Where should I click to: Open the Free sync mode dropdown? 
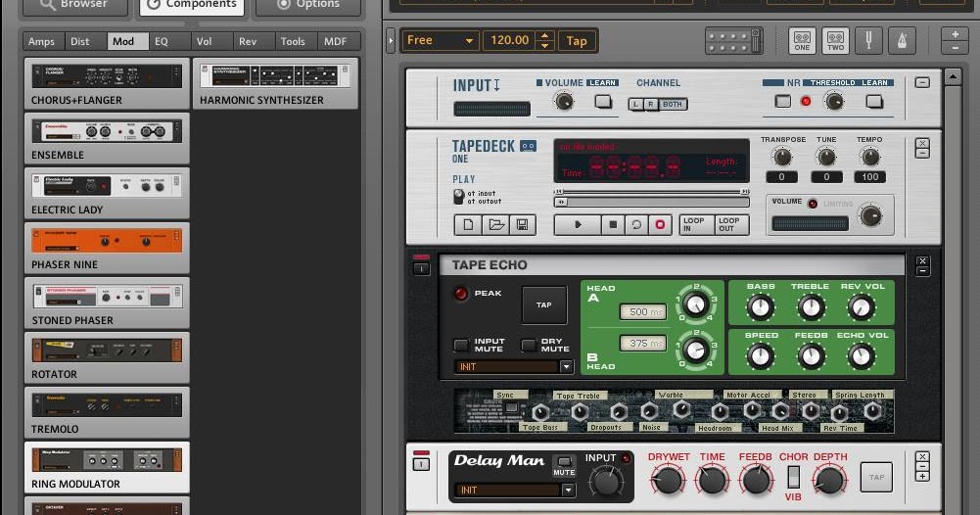coord(441,40)
